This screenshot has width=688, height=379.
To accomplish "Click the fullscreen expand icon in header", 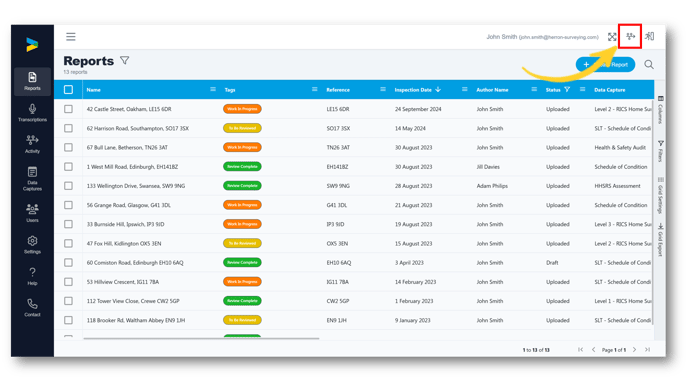I will [612, 37].
